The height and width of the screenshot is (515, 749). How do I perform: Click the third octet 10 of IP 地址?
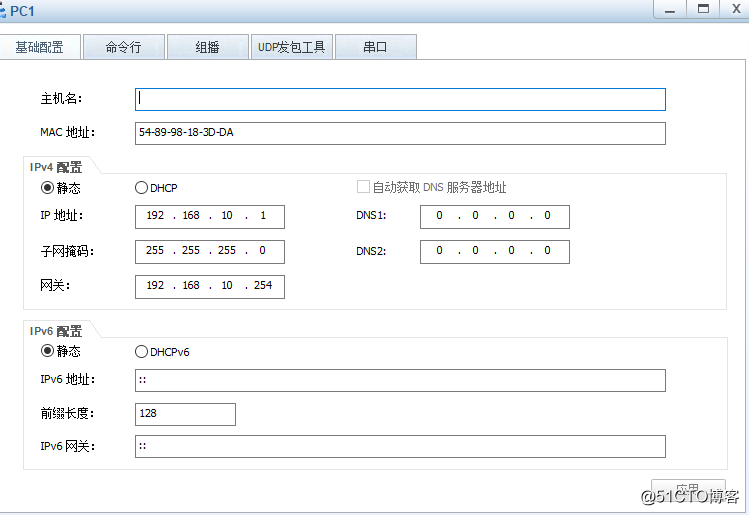227,216
